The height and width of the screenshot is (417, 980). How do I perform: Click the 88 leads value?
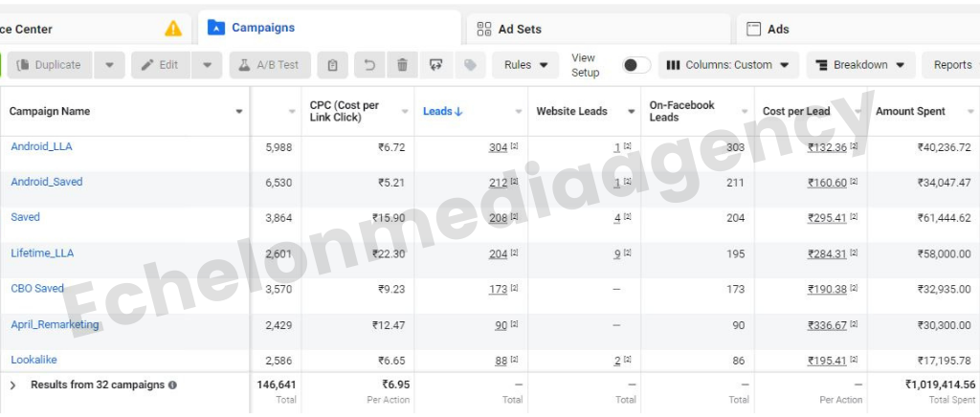click(501, 361)
